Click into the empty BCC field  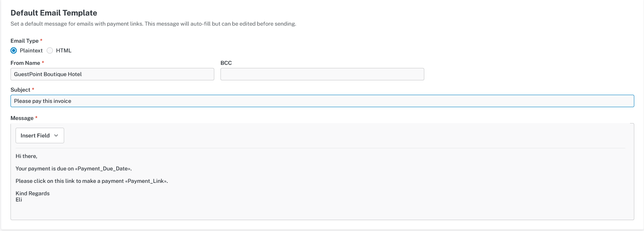[322, 74]
